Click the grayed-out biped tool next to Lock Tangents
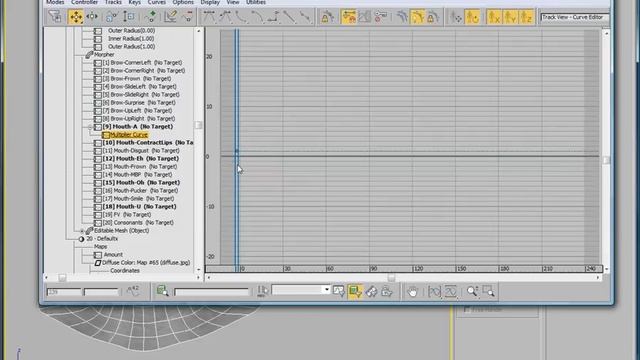Viewport: 640px width, 360px height. (456, 17)
